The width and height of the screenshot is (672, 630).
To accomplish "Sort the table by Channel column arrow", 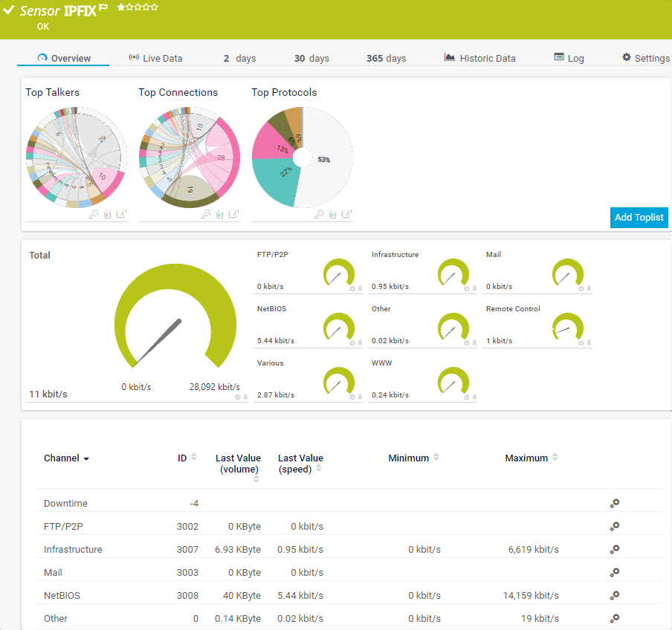I will pos(86,459).
